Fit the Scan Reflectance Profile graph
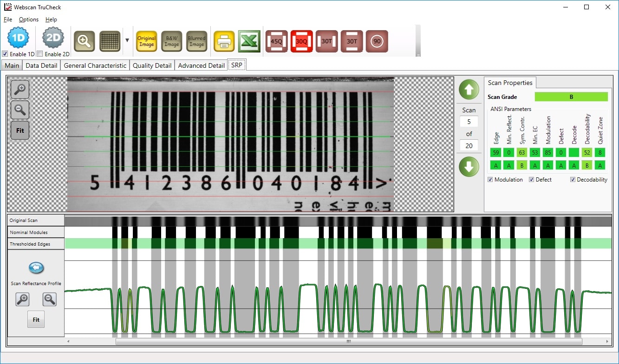 click(x=36, y=320)
